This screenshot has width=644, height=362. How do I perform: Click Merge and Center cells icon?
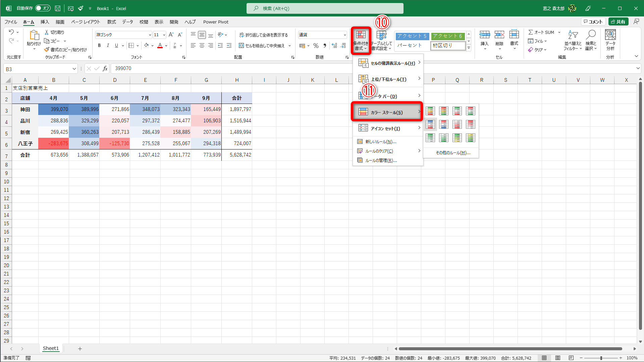pos(262,46)
